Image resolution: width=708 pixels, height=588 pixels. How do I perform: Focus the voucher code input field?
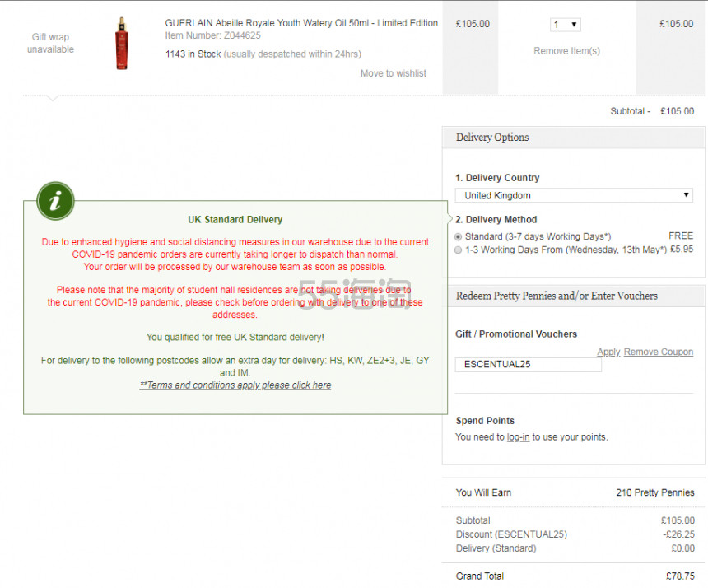(x=529, y=365)
